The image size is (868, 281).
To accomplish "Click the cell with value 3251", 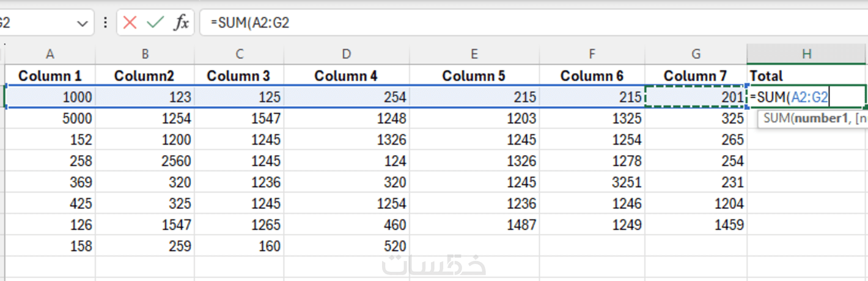I will point(592,183).
